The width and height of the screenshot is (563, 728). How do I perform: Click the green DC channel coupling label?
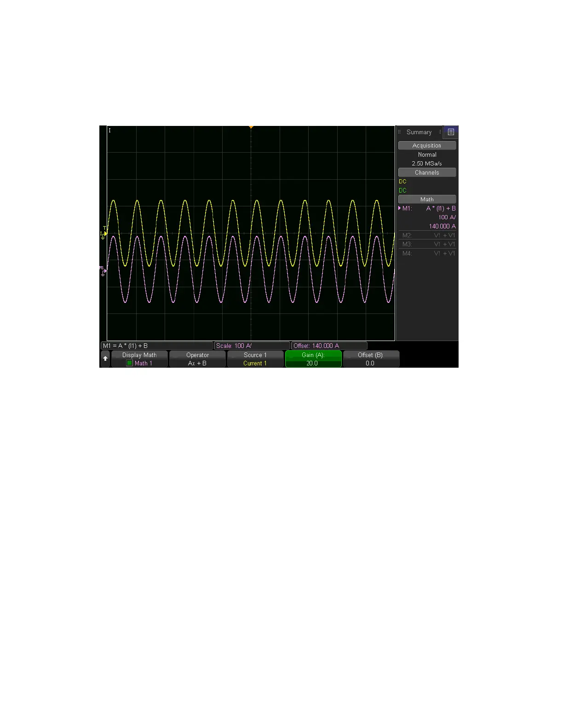click(403, 190)
